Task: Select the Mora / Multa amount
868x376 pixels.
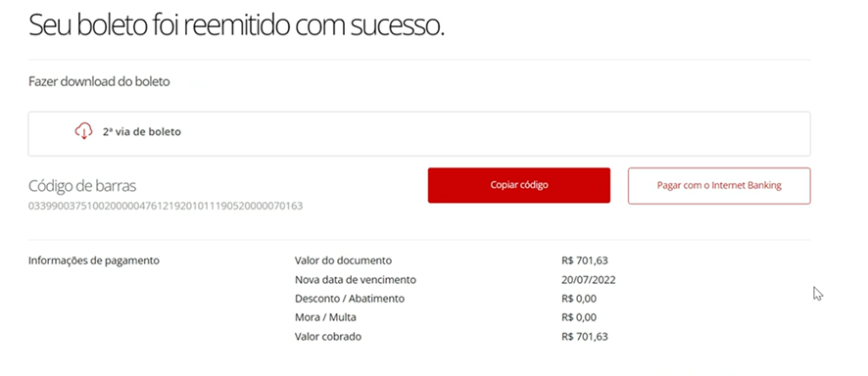Action: pyautogui.click(x=578, y=317)
